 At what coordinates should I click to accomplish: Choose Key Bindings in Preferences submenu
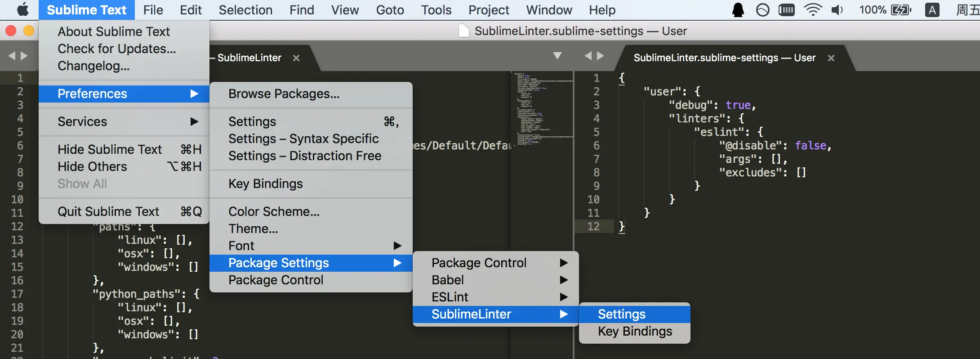pos(266,184)
